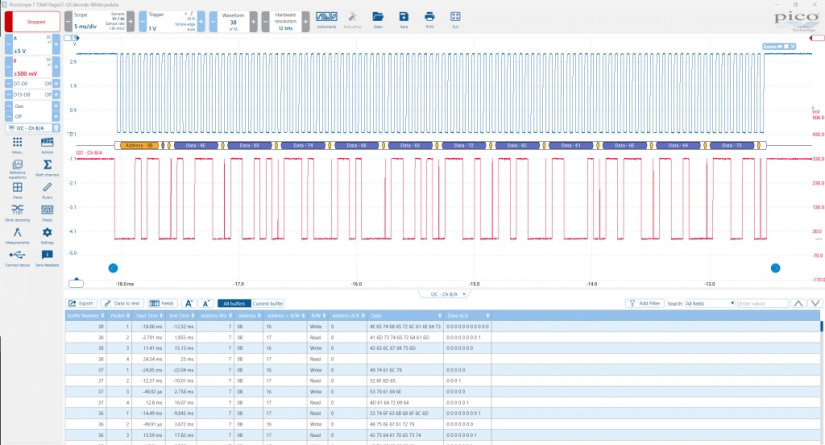Screen dimensions: 825x445
Task: Select the I2C - Ch B/A table tab
Action: [444, 294]
